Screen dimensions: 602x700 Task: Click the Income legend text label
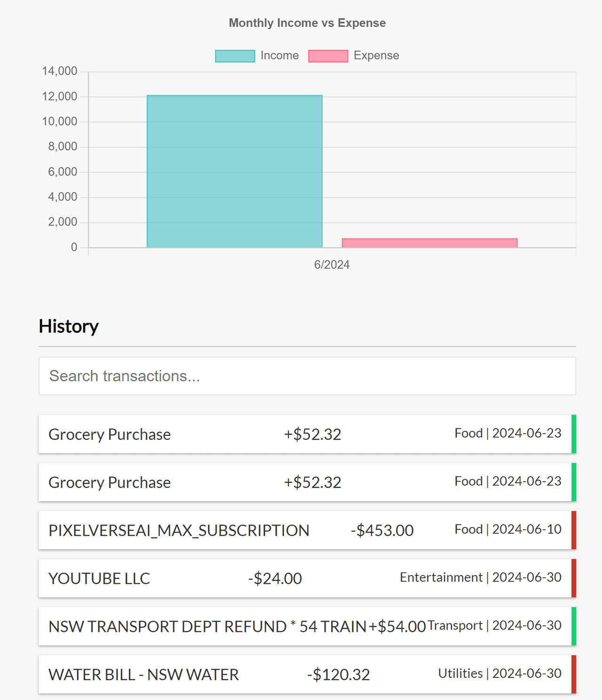pos(279,55)
